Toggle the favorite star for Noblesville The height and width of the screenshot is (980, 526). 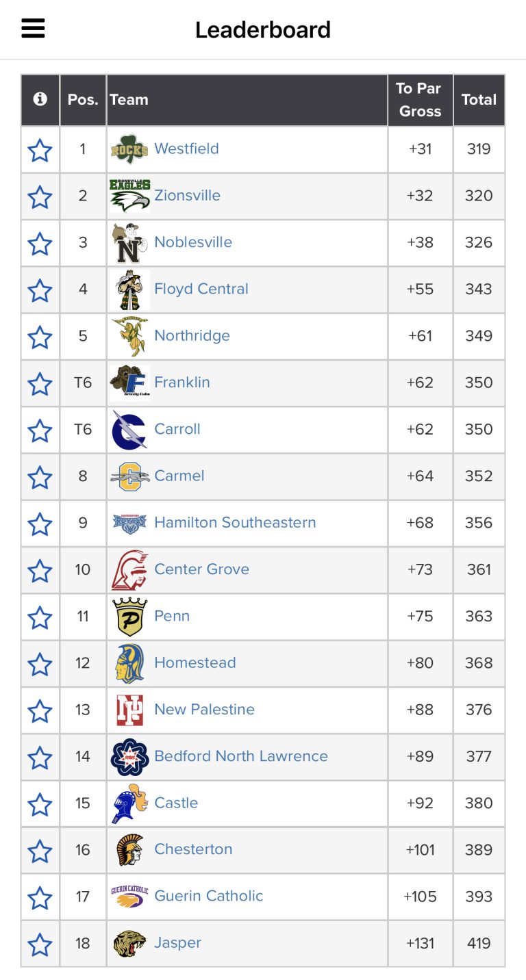(40, 243)
